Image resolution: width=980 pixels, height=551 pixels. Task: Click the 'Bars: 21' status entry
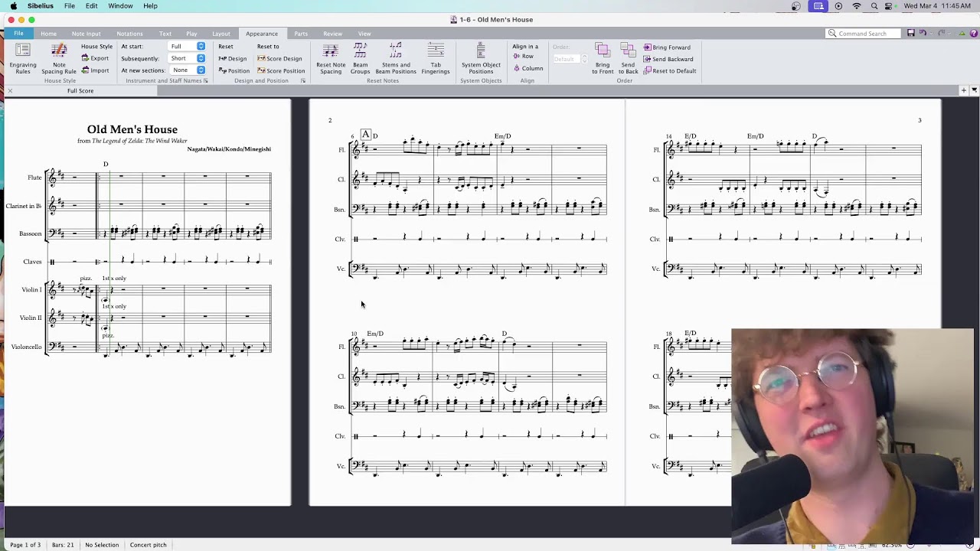point(63,545)
